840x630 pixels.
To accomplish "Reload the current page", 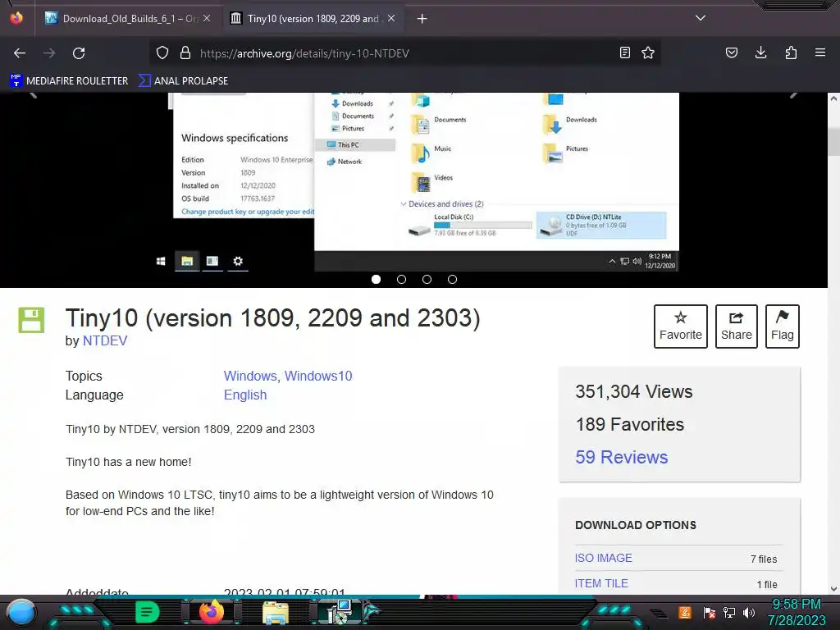I will [79, 53].
